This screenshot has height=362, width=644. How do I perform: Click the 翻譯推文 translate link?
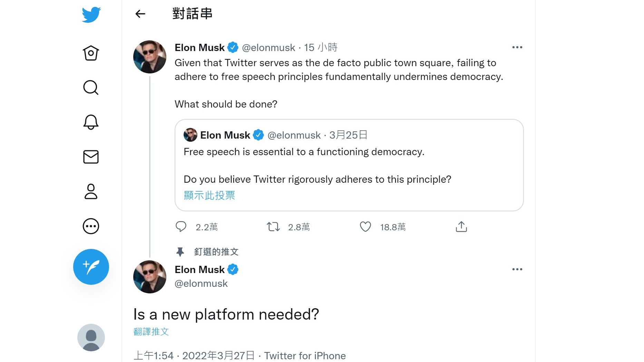[151, 332]
